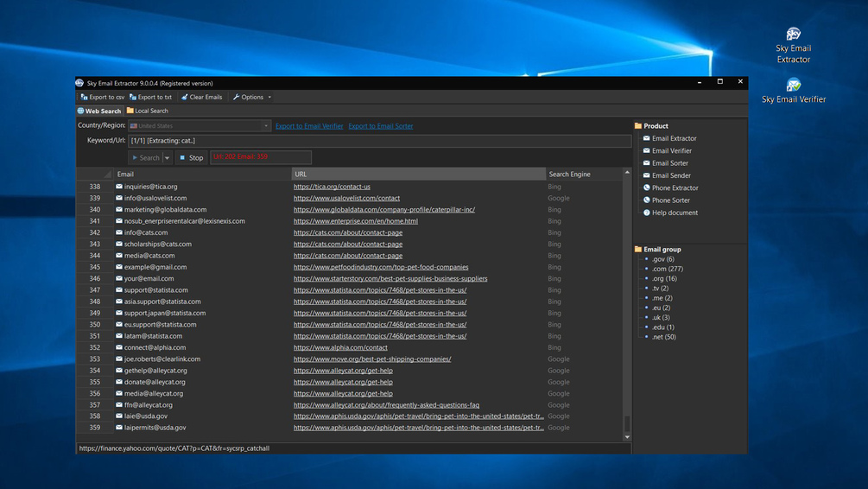
Task: Open starterstory.com best-pet-supplies link
Action: 390,278
